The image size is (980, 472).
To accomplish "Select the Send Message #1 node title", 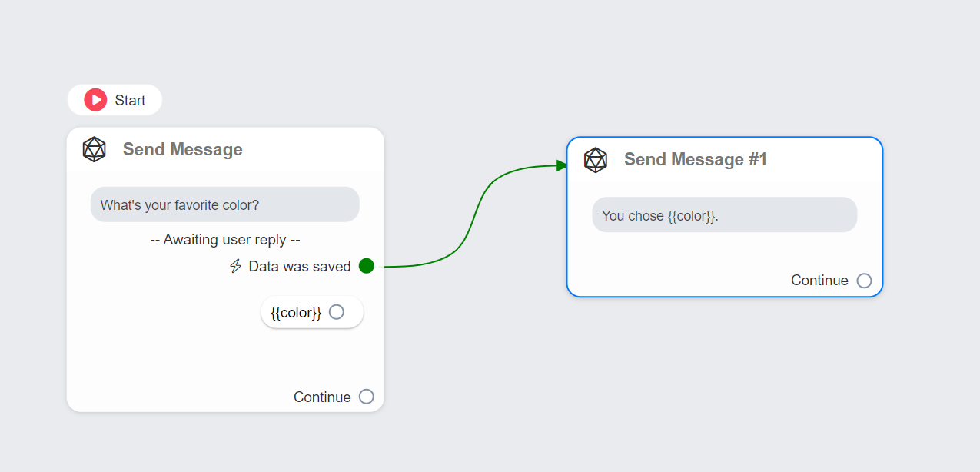I will point(695,160).
